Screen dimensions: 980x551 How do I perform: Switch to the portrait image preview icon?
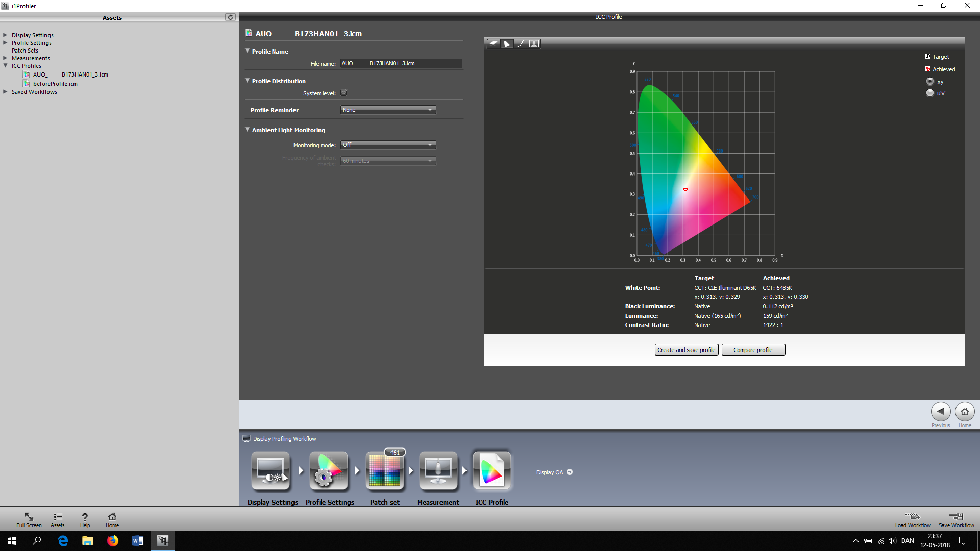[534, 44]
